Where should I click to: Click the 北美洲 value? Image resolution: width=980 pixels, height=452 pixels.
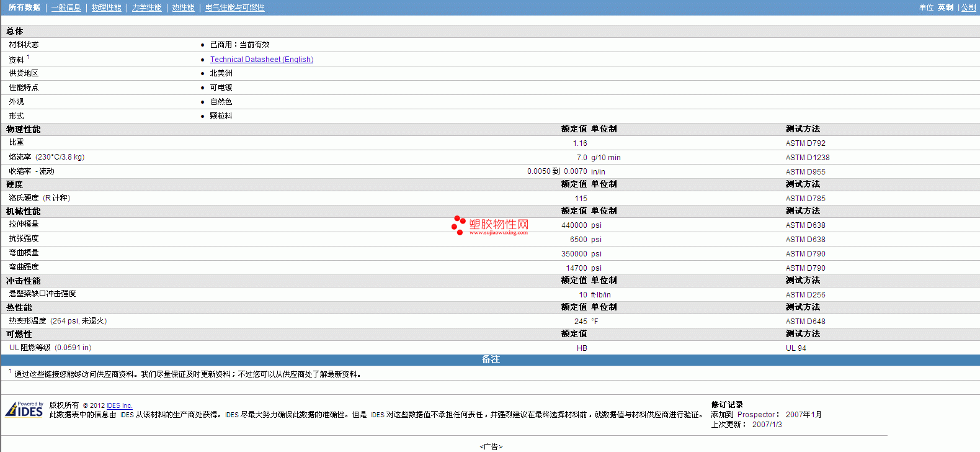(x=221, y=73)
